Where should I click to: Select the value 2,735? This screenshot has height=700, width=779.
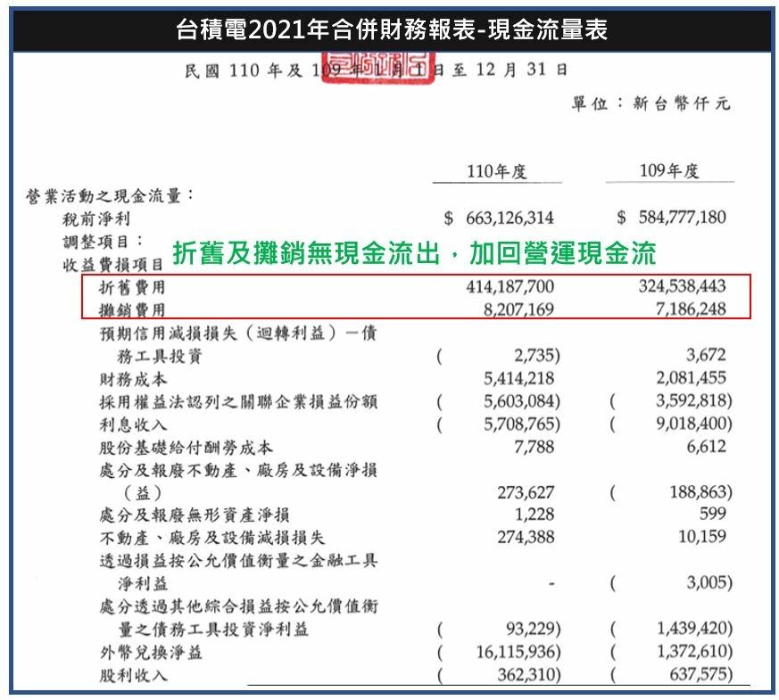point(535,356)
